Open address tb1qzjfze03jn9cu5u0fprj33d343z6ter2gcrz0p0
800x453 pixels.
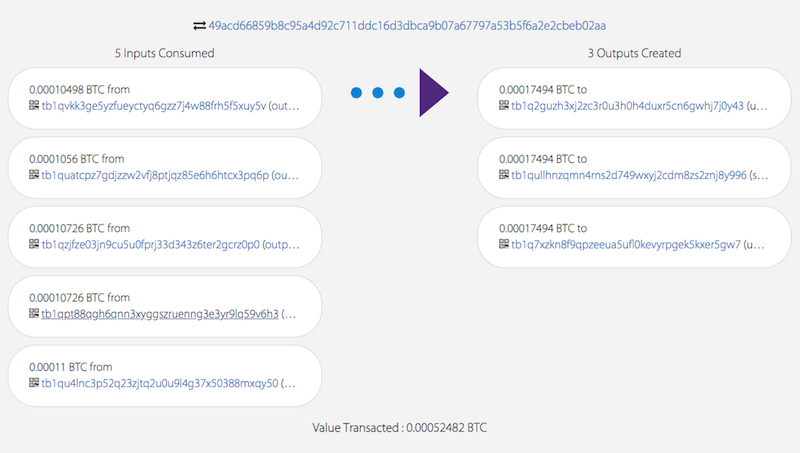click(x=151, y=244)
